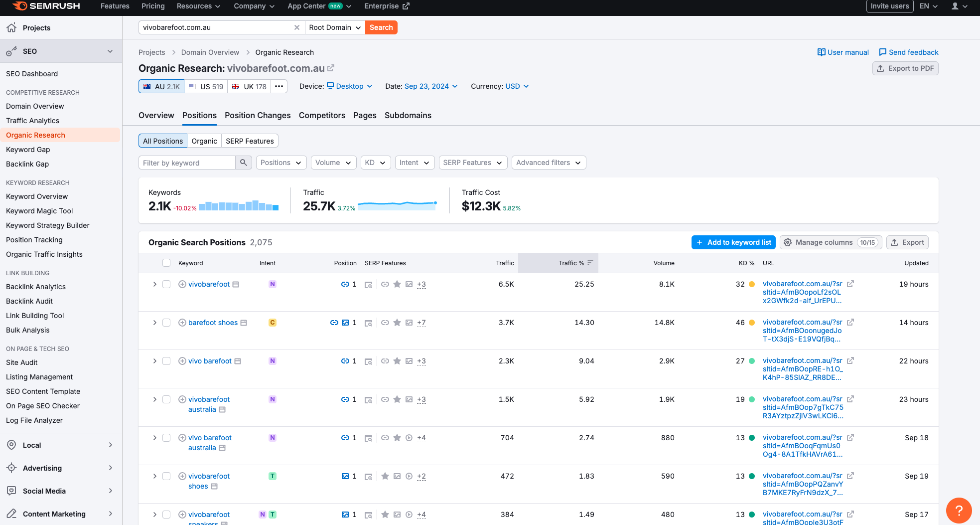This screenshot has height=525, width=980.
Task: Click the Add to keyword list button
Action: (733, 242)
